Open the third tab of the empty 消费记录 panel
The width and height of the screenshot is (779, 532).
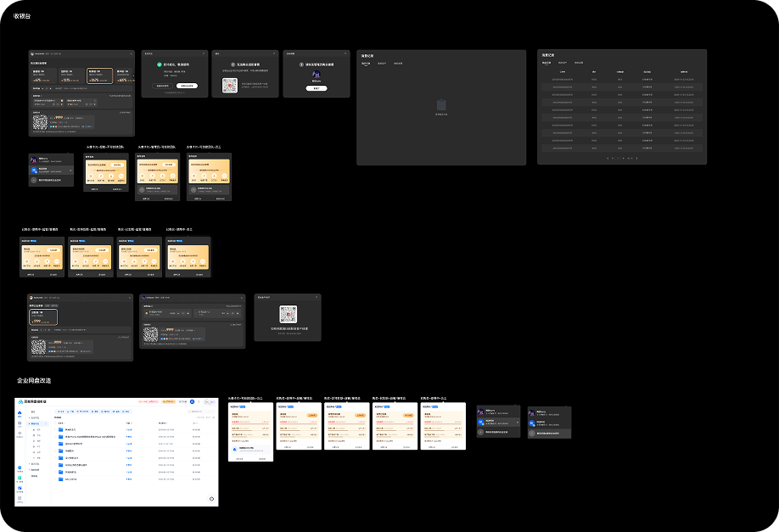click(x=398, y=64)
